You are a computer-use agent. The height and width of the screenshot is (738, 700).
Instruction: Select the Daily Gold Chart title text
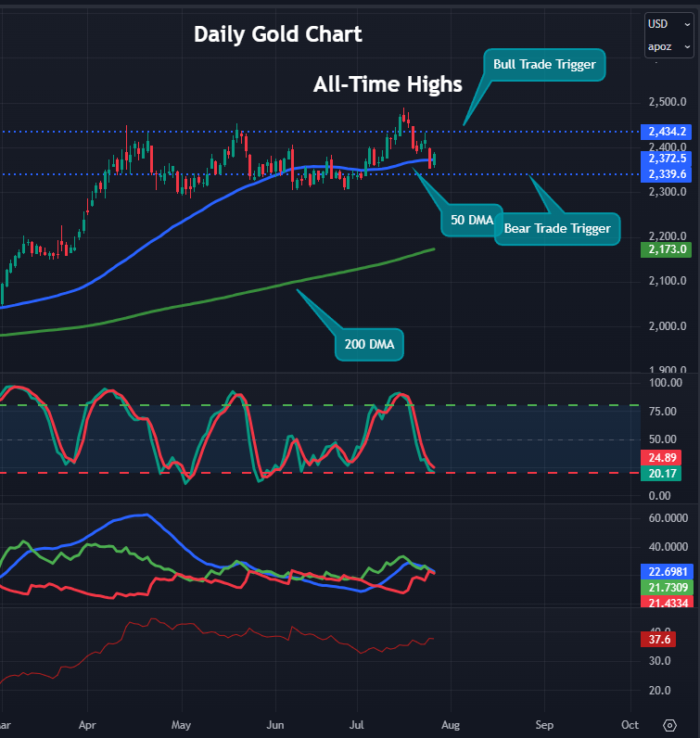(x=277, y=34)
